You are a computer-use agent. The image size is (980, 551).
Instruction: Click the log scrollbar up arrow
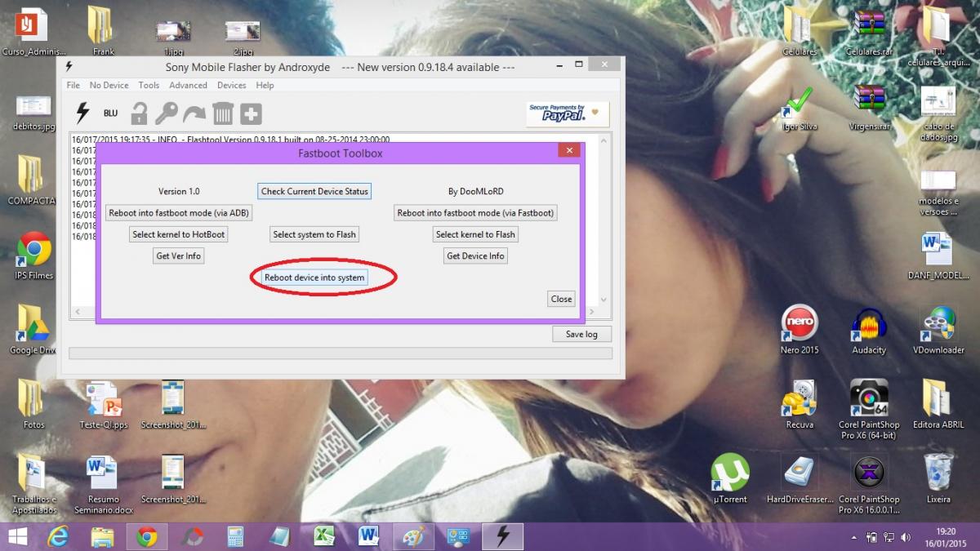pyautogui.click(x=604, y=140)
